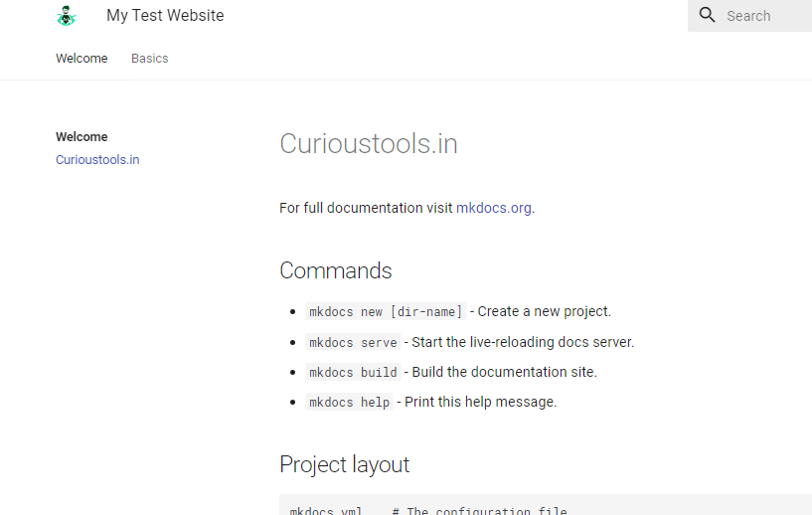Click For full documentation visit text
Screen dimensions: 812x515
366,208
